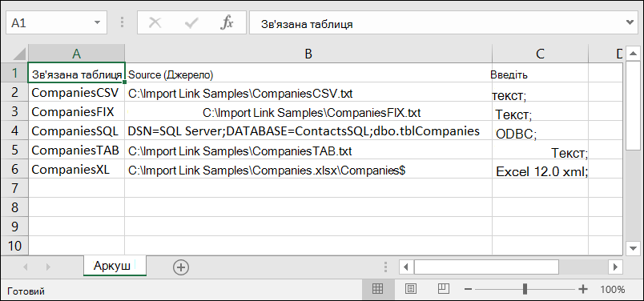The image size is (644, 301).
Task: Switch to Normal view icon in status bar
Action: coord(377,289)
